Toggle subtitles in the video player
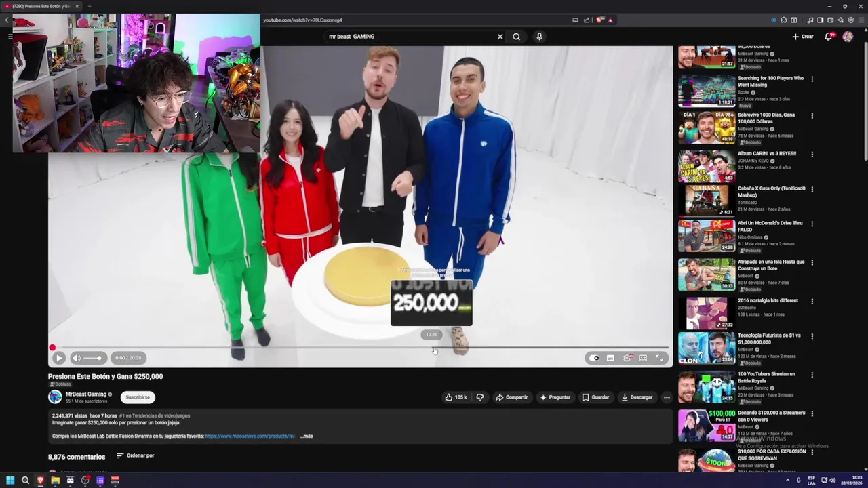868x488 pixels. point(610,358)
